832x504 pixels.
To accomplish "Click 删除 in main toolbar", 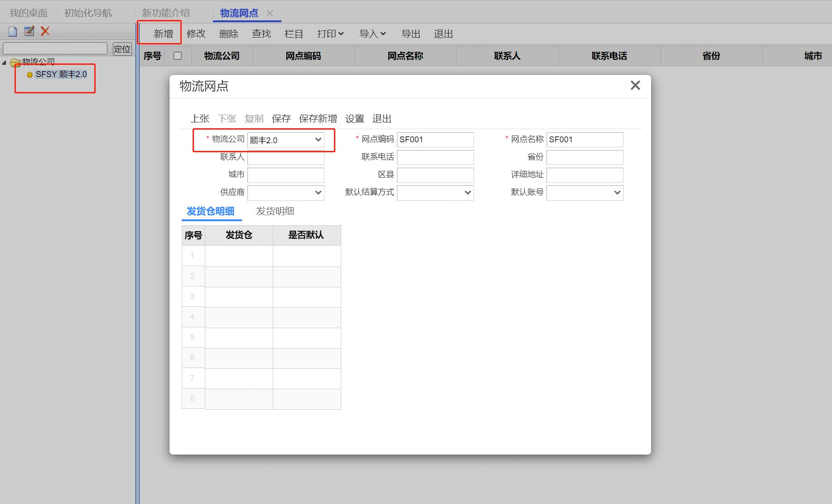I will [x=229, y=34].
